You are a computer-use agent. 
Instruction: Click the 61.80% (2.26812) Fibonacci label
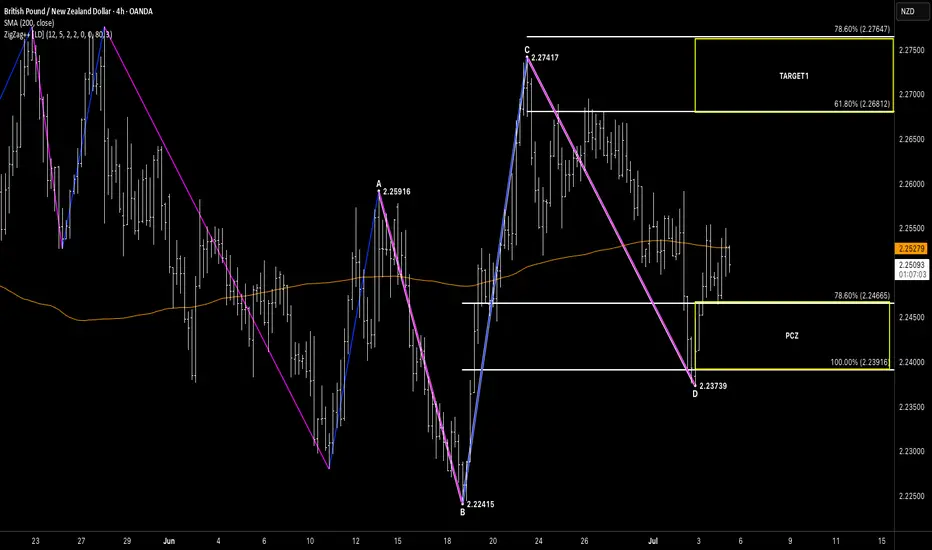(x=862, y=104)
